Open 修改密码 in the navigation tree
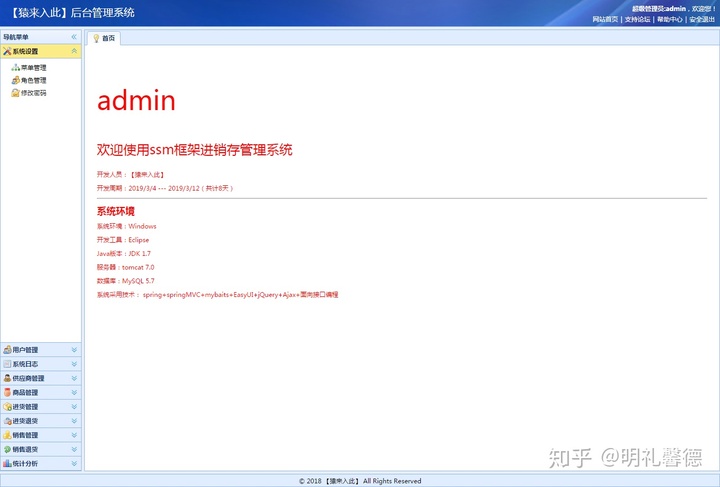 (34, 93)
